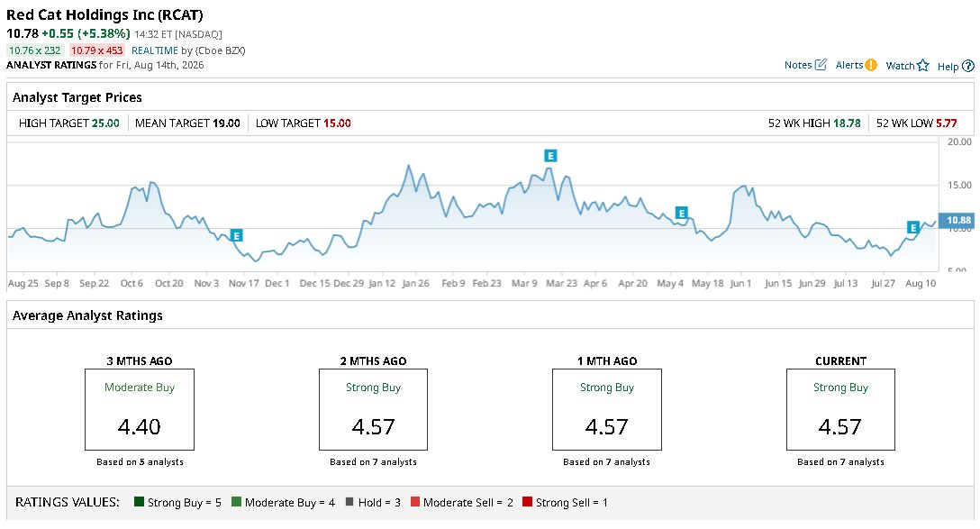Image resolution: width=980 pixels, height=529 pixels.
Task: Click the green Moderate Buy legend swatch
Action: pyautogui.click(x=236, y=501)
